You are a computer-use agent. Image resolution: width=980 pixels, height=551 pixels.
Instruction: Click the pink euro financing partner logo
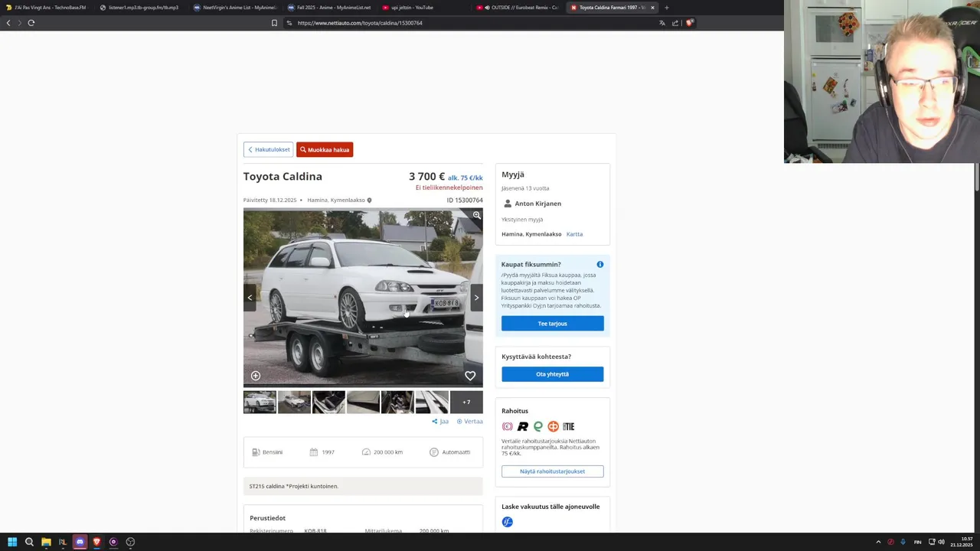(507, 426)
